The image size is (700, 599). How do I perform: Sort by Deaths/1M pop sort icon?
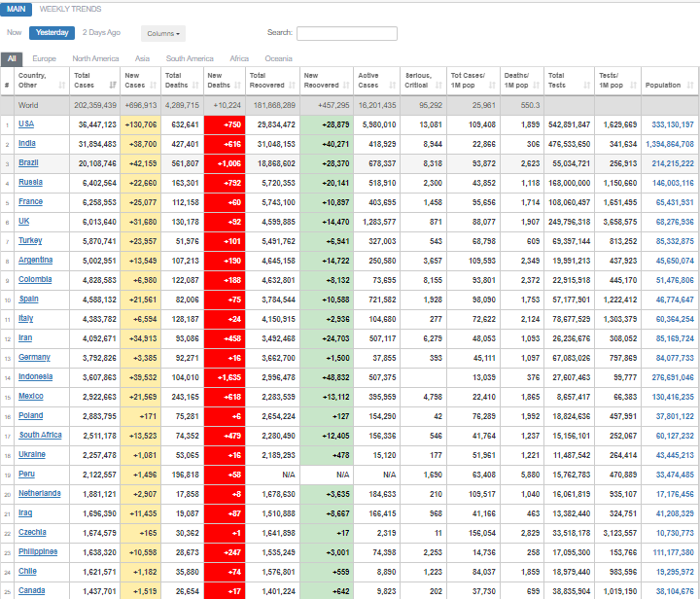536,85
